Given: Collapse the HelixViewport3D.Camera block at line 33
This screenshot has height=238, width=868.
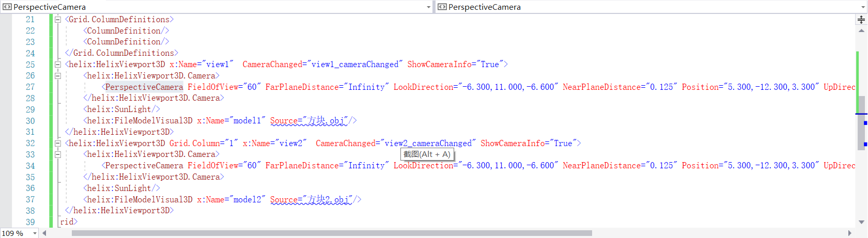Looking at the screenshot, I should 58,154.
